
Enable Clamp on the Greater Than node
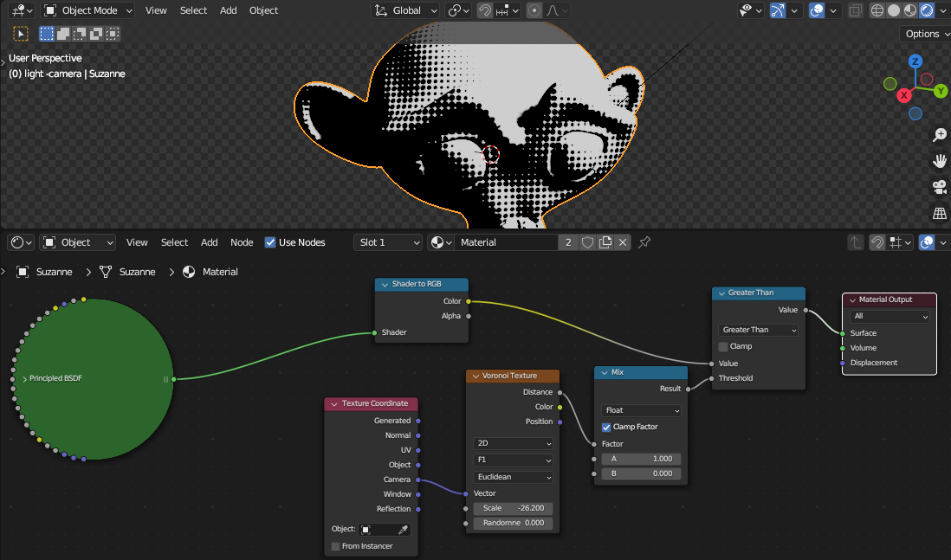tap(723, 347)
